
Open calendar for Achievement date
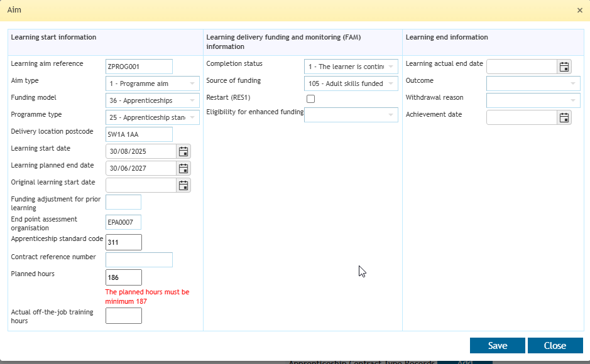coord(564,117)
